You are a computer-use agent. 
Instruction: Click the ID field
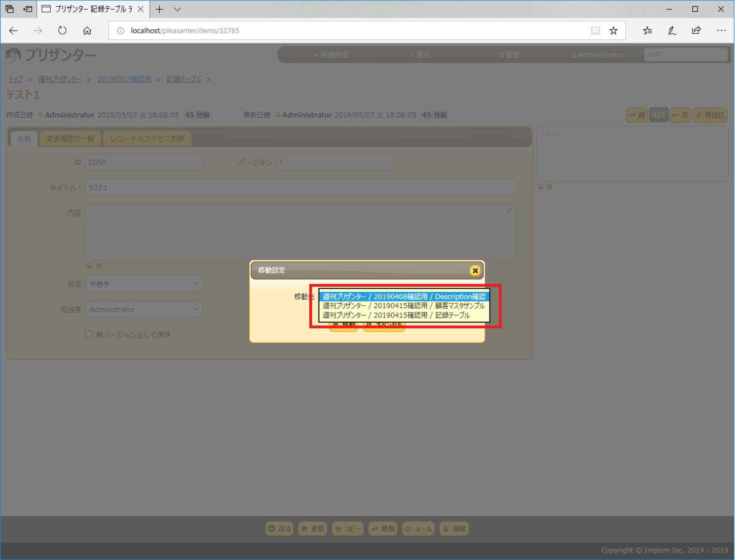pos(144,162)
